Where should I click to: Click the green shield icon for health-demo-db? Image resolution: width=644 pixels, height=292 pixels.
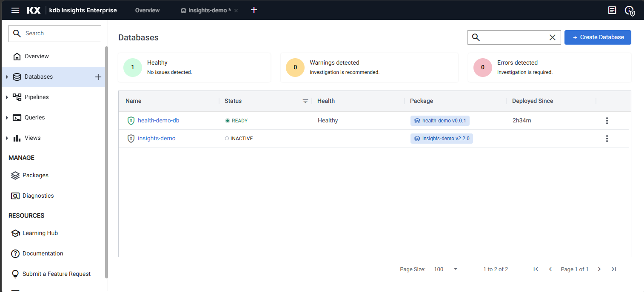click(131, 121)
